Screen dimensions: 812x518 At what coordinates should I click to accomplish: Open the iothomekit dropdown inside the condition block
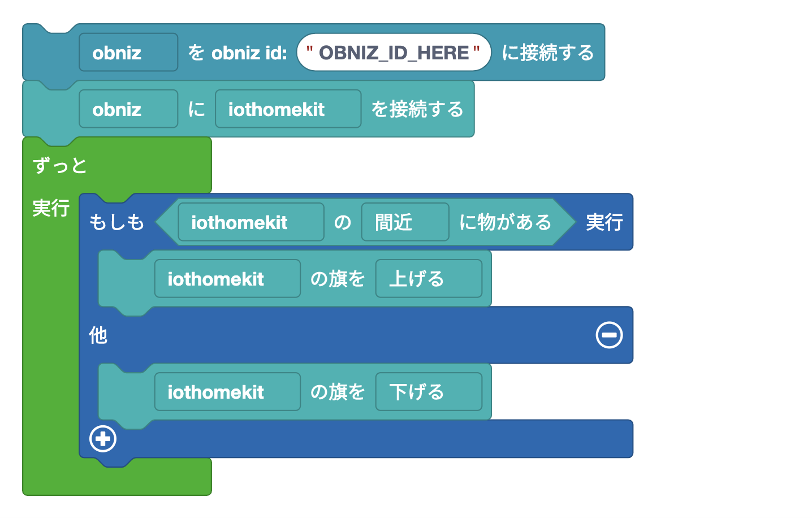click(x=250, y=222)
